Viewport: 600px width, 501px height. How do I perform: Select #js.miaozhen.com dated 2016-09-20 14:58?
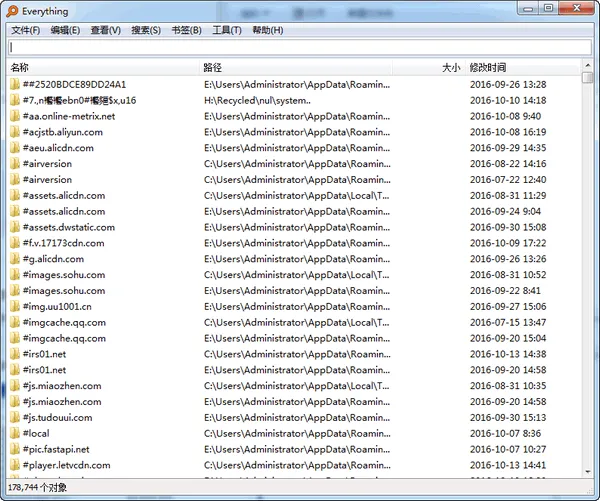point(62,402)
